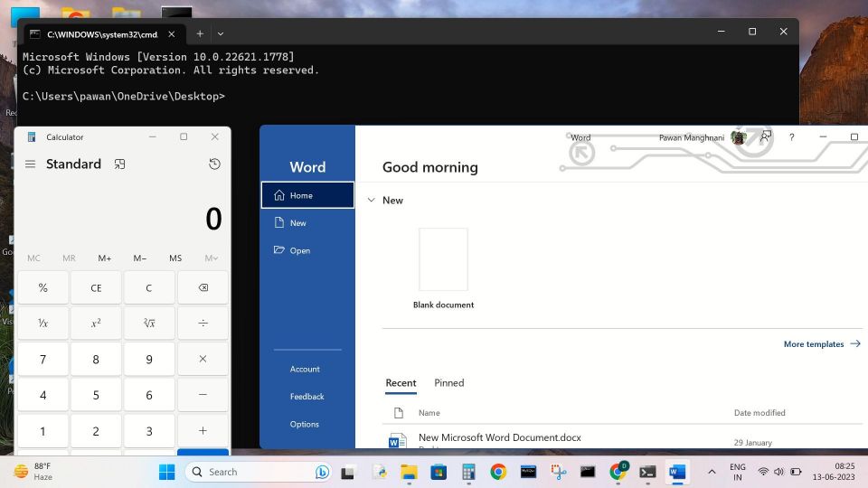Click the Keep on top icon in Calculator
The width and height of the screenshot is (868, 488).
coord(119,164)
